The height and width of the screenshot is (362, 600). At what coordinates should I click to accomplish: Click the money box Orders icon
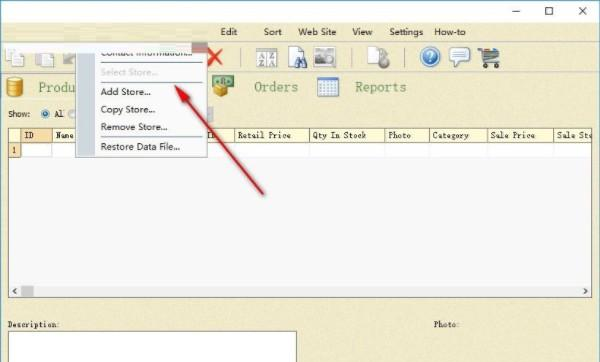223,85
